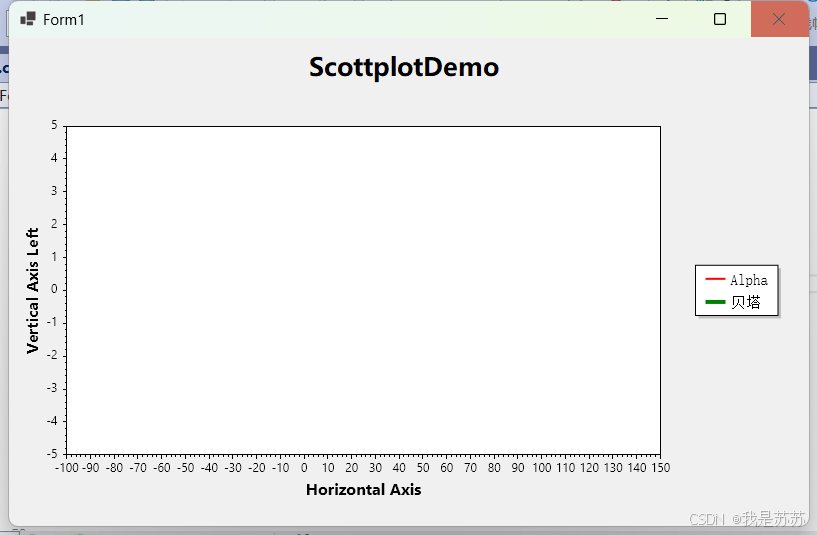Click the Horizontal Axis label
This screenshot has height=535, width=817.
(364, 490)
